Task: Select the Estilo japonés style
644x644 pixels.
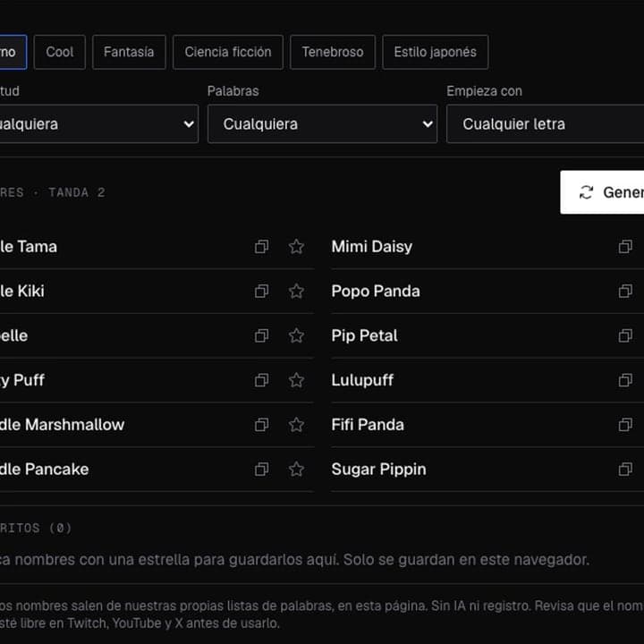Action: tap(436, 52)
